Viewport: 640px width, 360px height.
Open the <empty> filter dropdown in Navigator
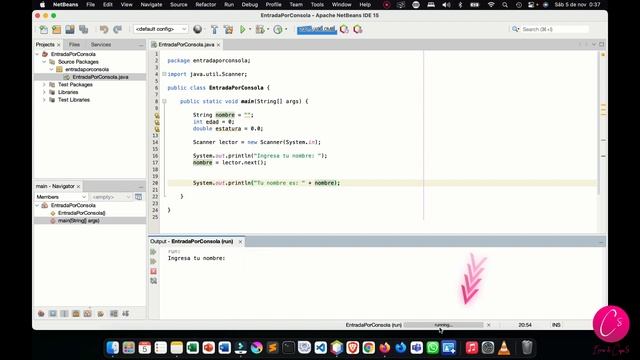click(111, 197)
